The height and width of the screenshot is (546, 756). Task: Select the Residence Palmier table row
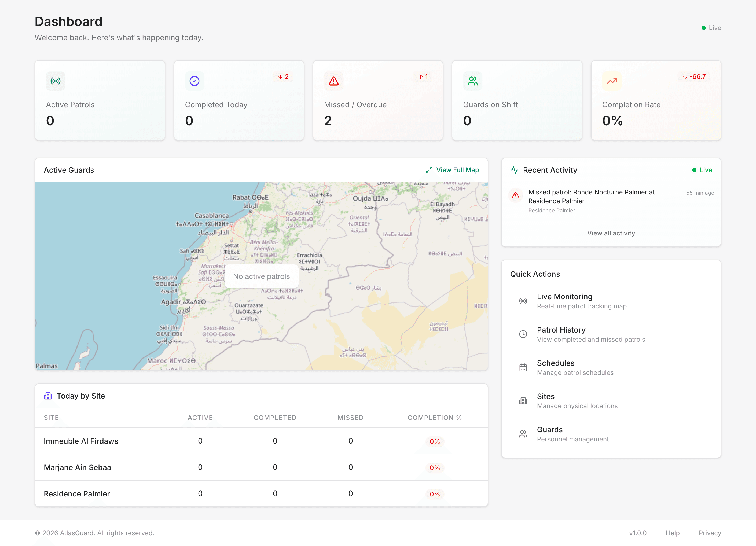click(77, 494)
